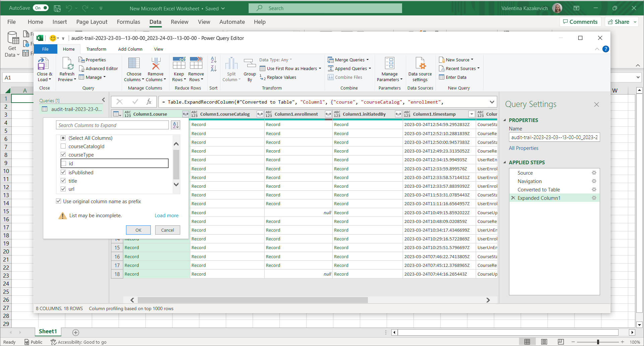Click the Refresh Preview icon

tap(67, 64)
